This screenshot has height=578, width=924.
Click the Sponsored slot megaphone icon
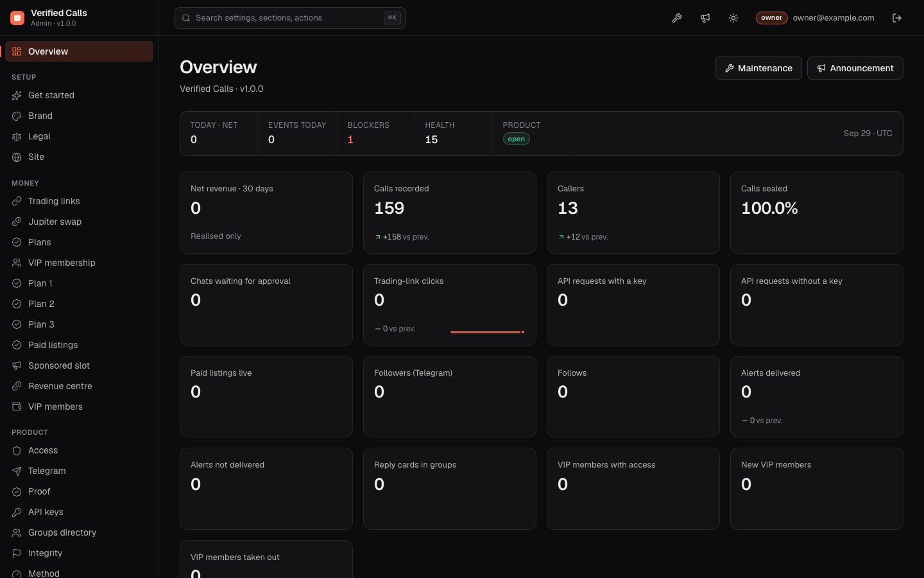(x=17, y=365)
